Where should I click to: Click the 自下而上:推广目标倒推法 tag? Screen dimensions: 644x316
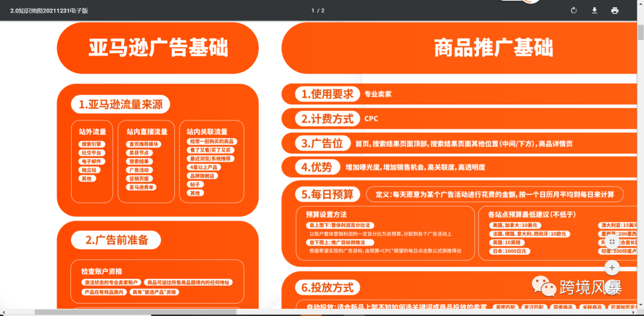pos(340,243)
